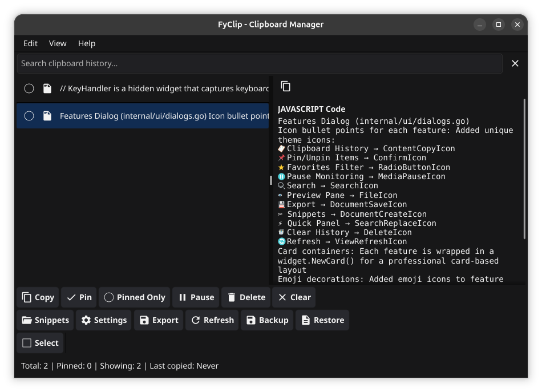Delete the selected clipboard item
The image size is (542, 392).
pyautogui.click(x=246, y=297)
